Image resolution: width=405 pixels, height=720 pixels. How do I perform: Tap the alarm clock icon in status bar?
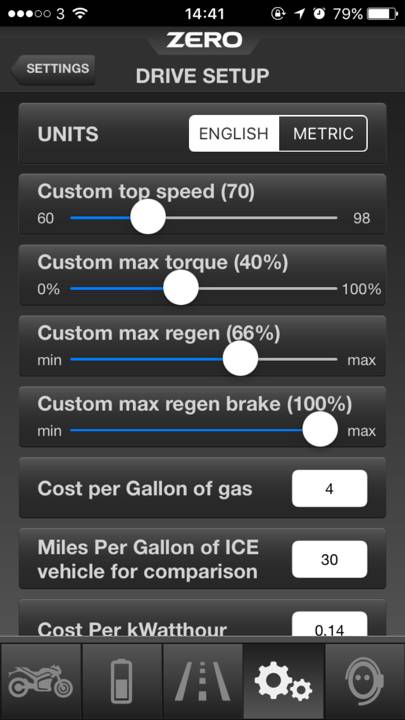point(319,14)
